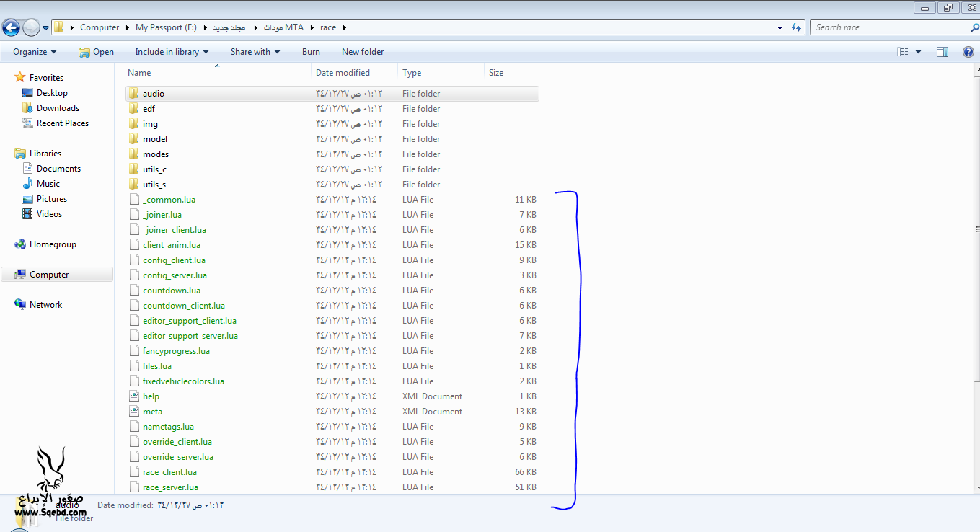Click the Forward navigation arrow button
The height and width of the screenshot is (532, 980).
coord(31,28)
